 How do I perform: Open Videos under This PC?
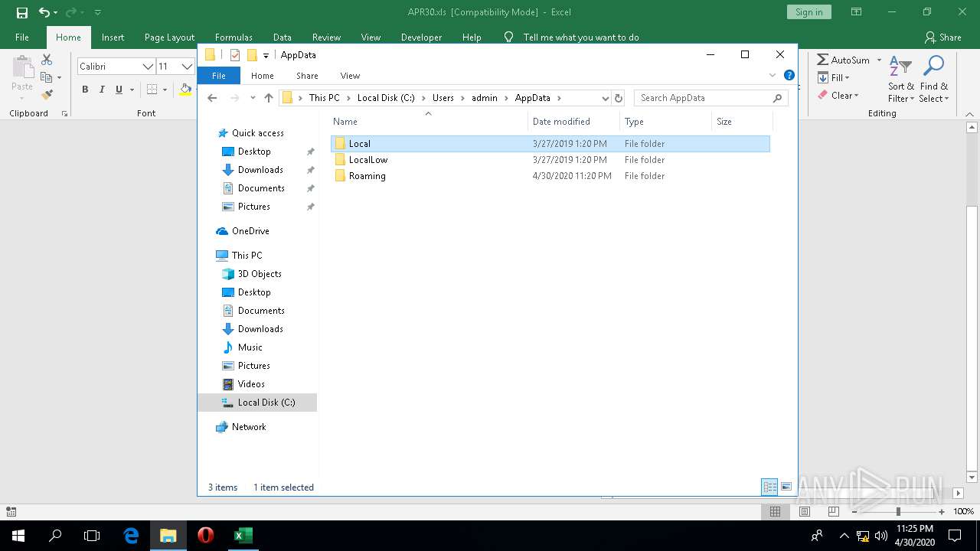(x=251, y=384)
